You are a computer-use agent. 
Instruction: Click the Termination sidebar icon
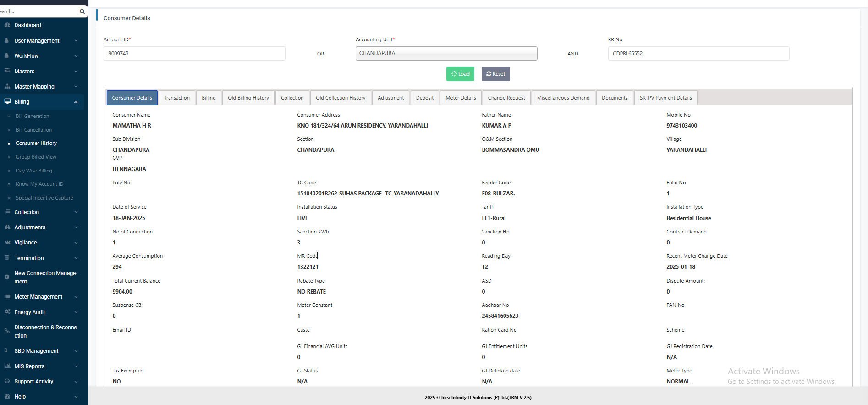(7, 258)
